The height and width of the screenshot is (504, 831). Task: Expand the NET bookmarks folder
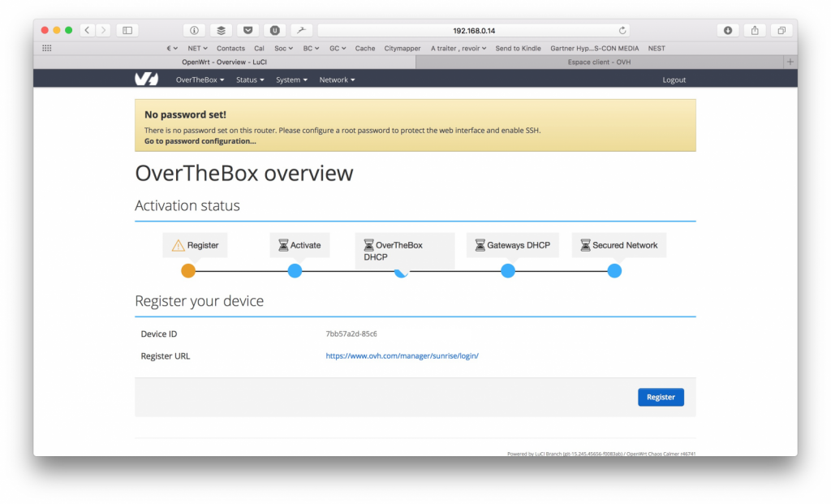[197, 48]
